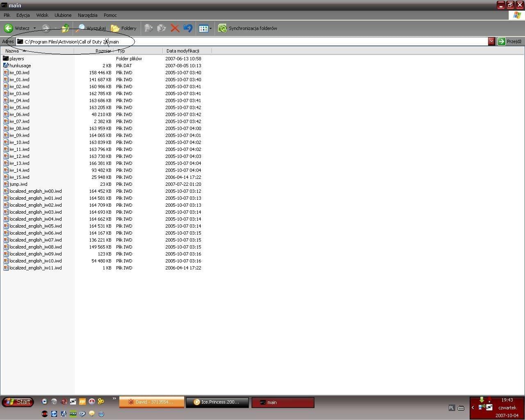The height and width of the screenshot is (420, 525).
Task: Click the PL language indicator
Action: 452,408
